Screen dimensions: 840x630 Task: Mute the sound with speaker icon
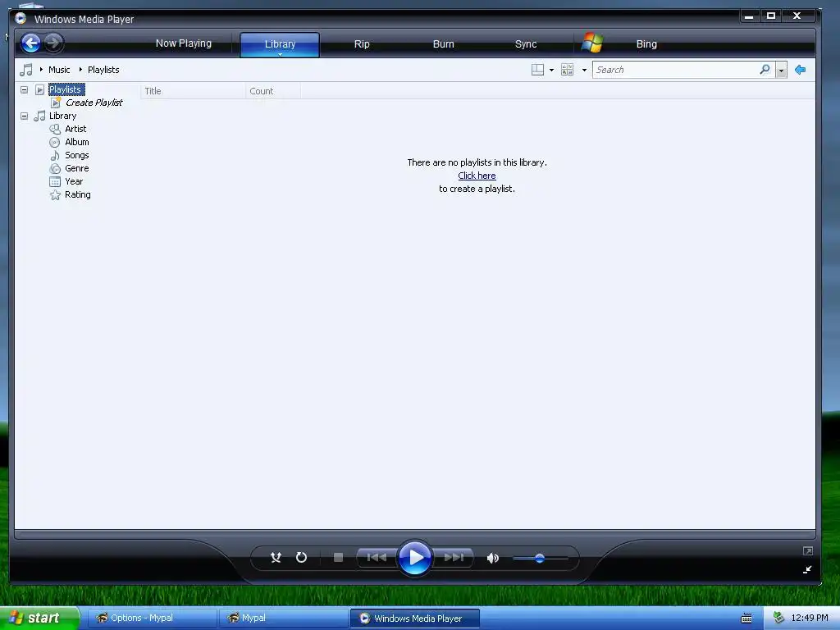pyautogui.click(x=492, y=558)
